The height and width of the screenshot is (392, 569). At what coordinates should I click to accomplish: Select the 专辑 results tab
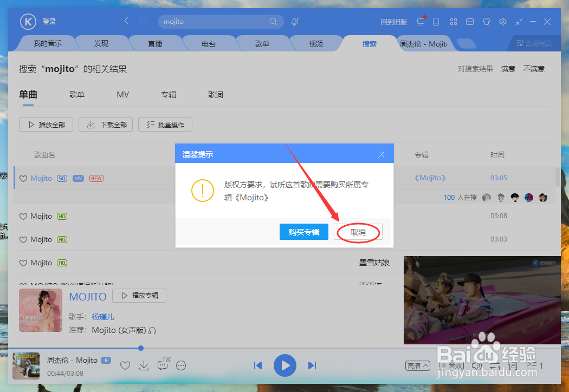coord(169,95)
